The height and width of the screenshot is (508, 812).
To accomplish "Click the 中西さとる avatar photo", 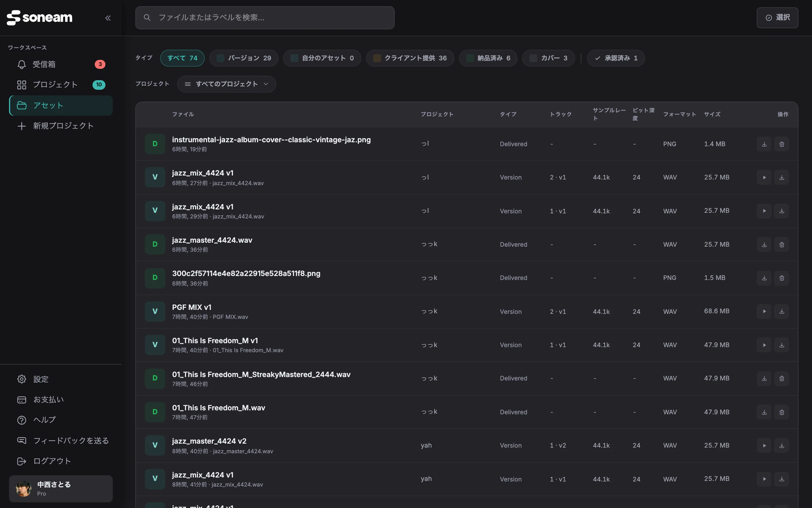I will pyautogui.click(x=23, y=489).
